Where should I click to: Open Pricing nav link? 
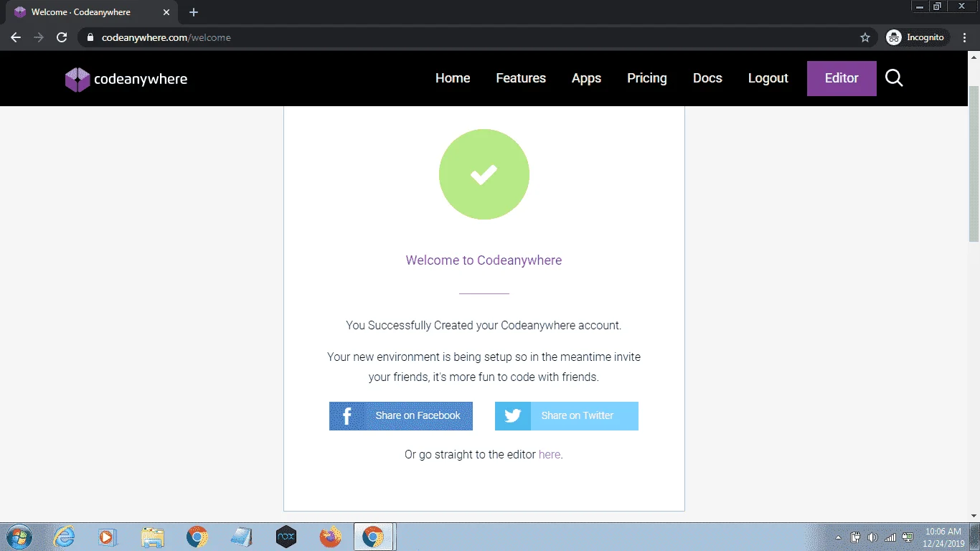[x=647, y=78]
